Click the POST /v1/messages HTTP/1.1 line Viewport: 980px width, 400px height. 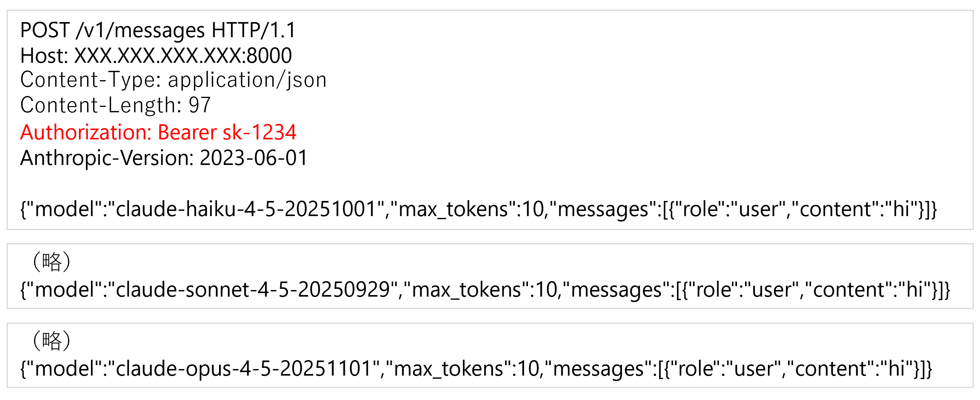158,30
